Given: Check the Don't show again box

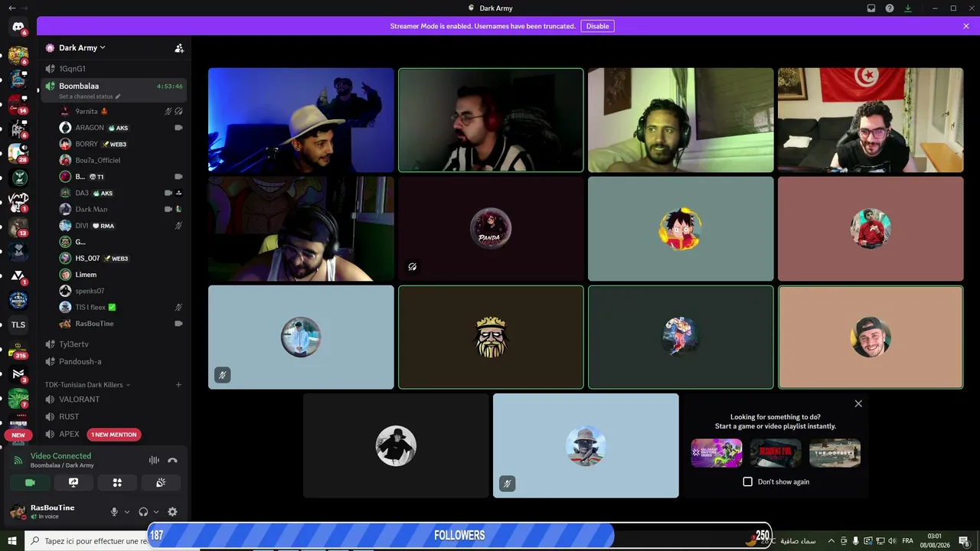Looking at the screenshot, I should pyautogui.click(x=748, y=481).
